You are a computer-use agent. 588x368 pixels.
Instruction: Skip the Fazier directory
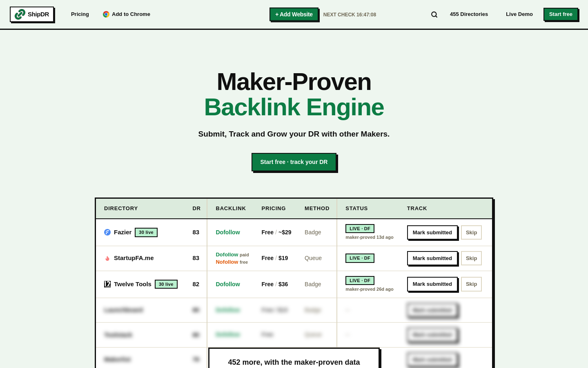(x=471, y=232)
